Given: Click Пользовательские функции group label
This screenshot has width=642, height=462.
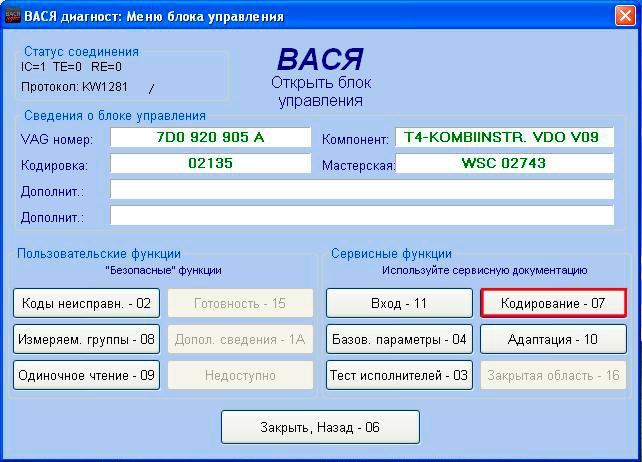Looking at the screenshot, I should (99, 254).
